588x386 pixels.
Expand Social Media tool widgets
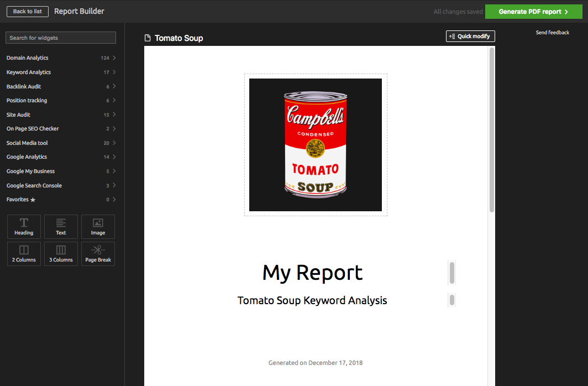coord(61,143)
